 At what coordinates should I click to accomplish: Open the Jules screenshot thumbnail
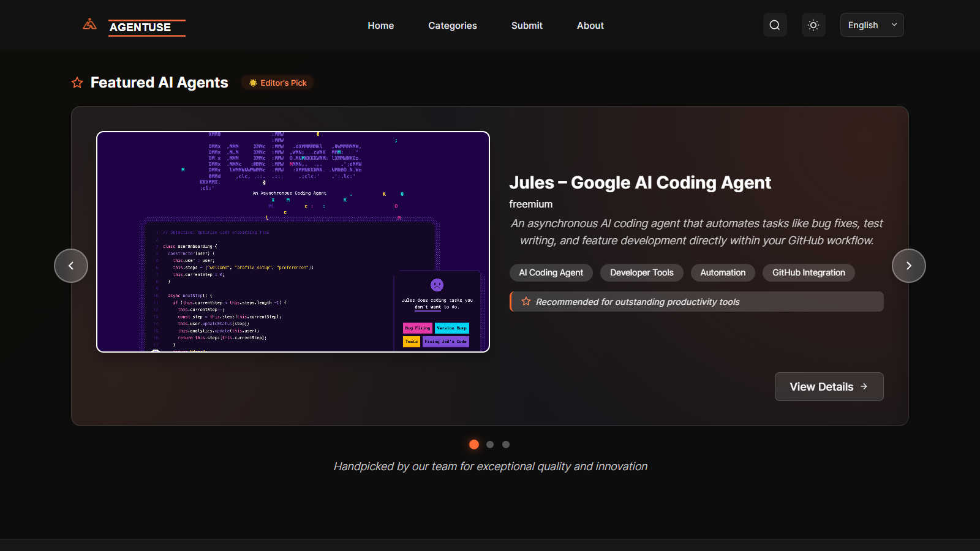point(293,242)
